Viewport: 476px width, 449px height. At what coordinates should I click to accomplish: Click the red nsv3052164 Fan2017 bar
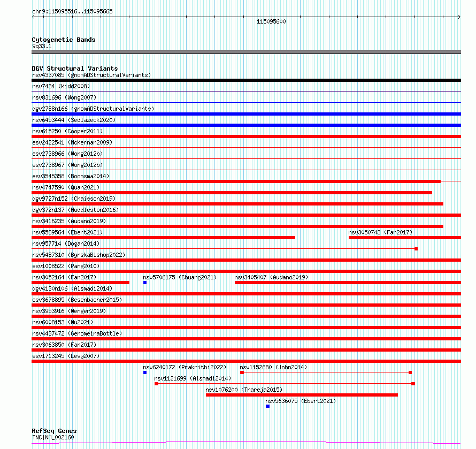pos(80,283)
